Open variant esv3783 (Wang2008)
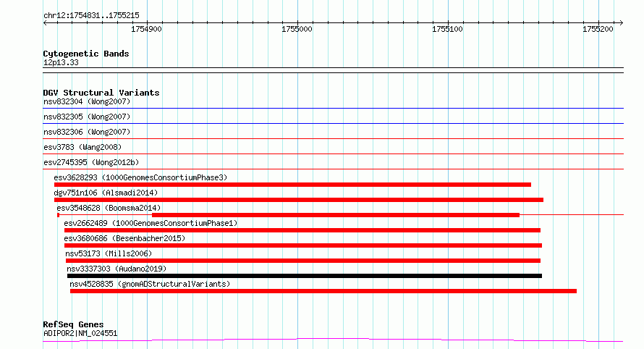The height and width of the screenshot is (349, 644). (82, 147)
